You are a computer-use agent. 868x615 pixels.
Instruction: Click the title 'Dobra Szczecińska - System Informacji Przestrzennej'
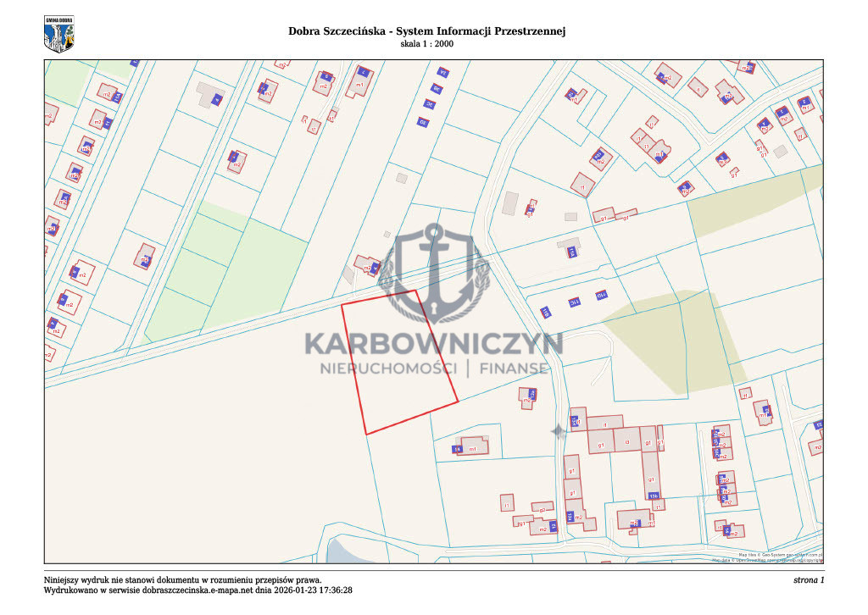(x=427, y=31)
